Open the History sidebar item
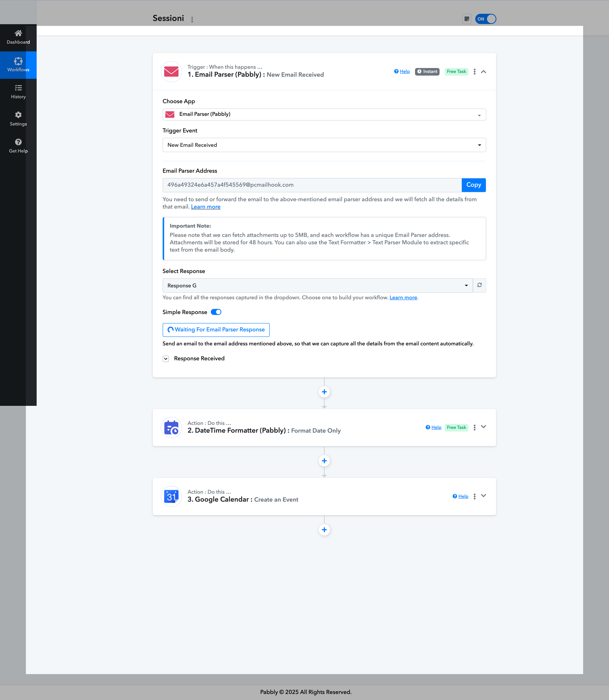609x700 pixels. coord(18,92)
